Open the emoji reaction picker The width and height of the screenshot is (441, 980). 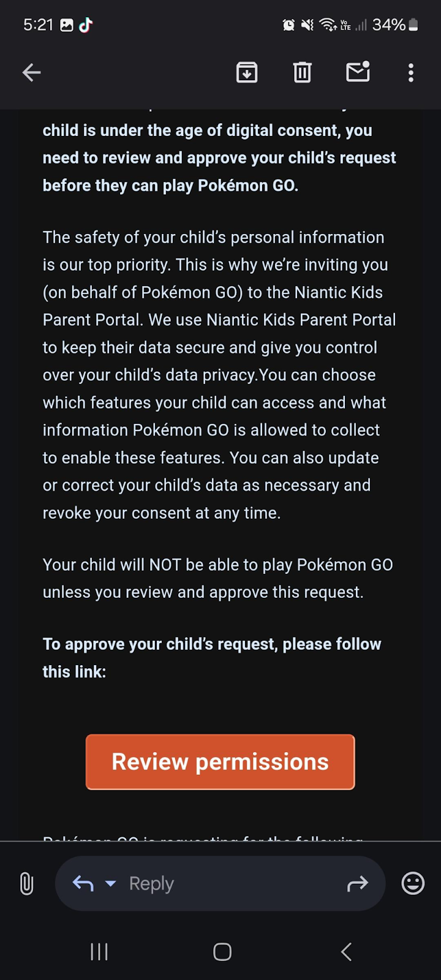413,883
